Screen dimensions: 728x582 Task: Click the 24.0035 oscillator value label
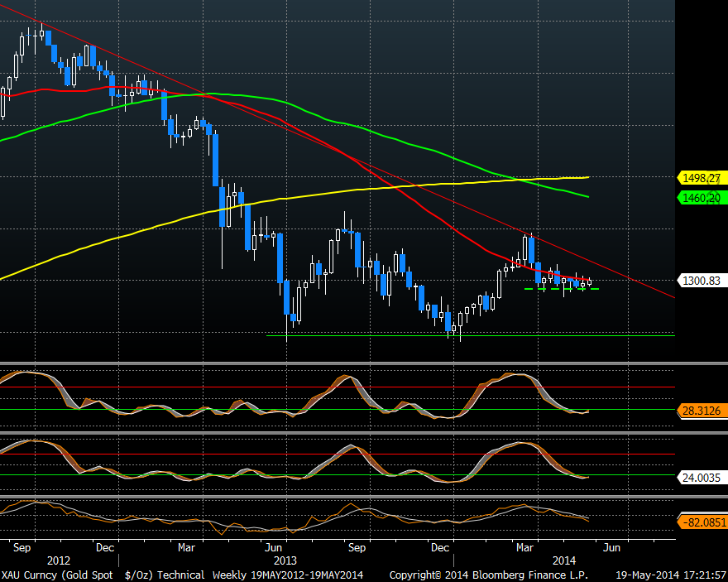point(702,478)
